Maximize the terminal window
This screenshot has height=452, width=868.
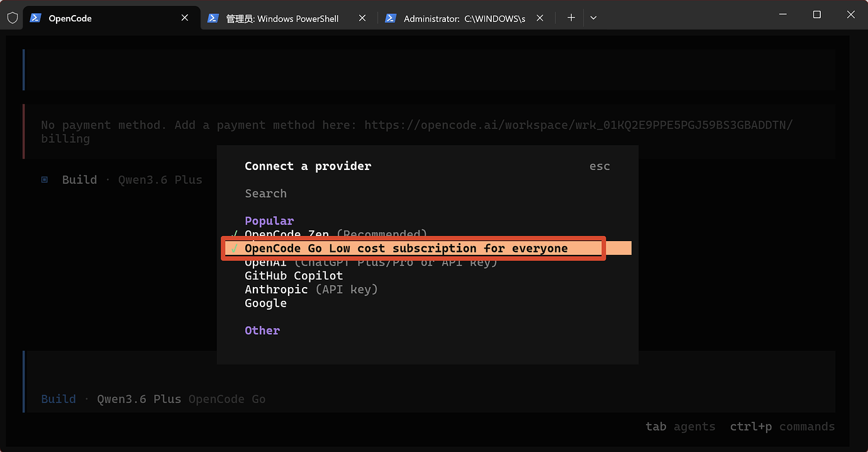pyautogui.click(x=817, y=14)
